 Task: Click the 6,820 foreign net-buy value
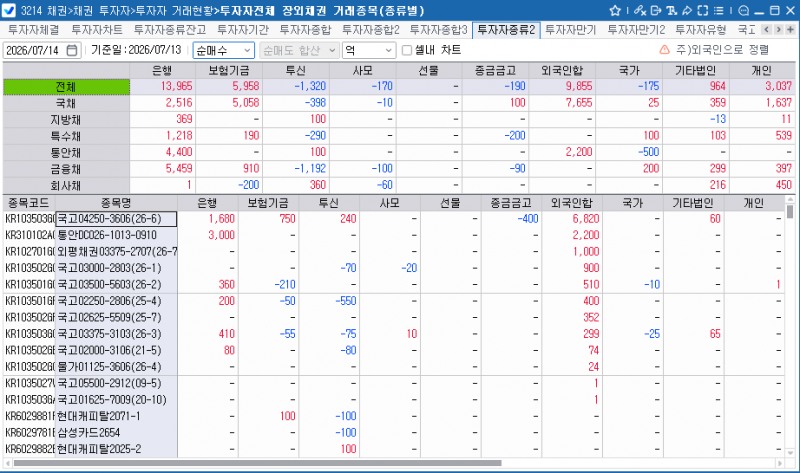click(x=585, y=219)
